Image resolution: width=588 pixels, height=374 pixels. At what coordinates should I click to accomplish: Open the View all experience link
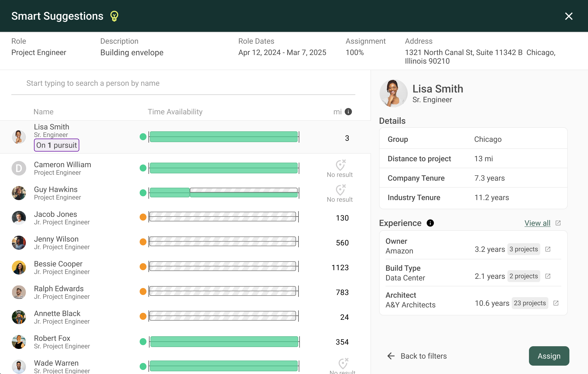point(537,223)
